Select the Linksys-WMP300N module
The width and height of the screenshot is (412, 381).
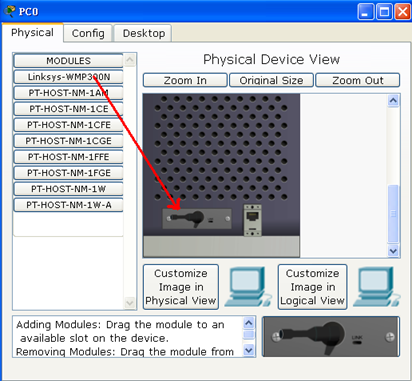pos(68,77)
